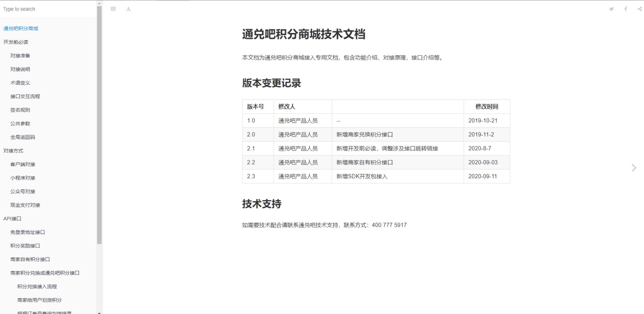
Task: Navigate to 全局返回码 page
Action: (x=22, y=137)
